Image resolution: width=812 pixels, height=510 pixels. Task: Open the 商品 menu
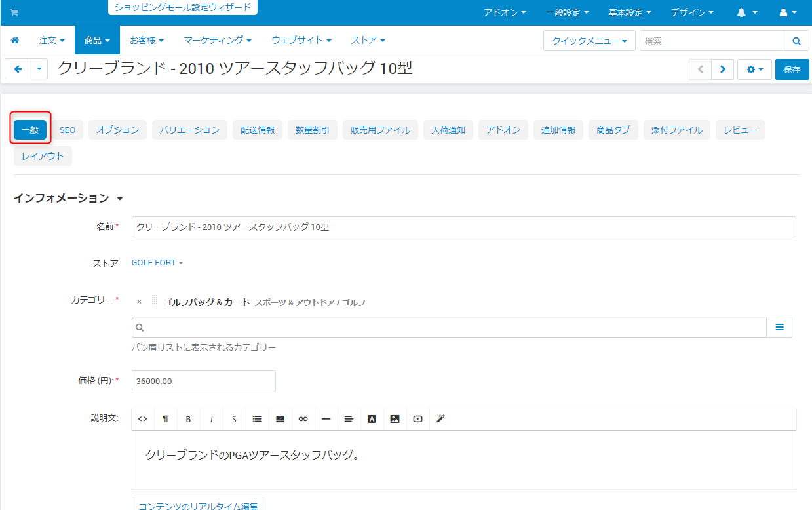click(x=97, y=40)
